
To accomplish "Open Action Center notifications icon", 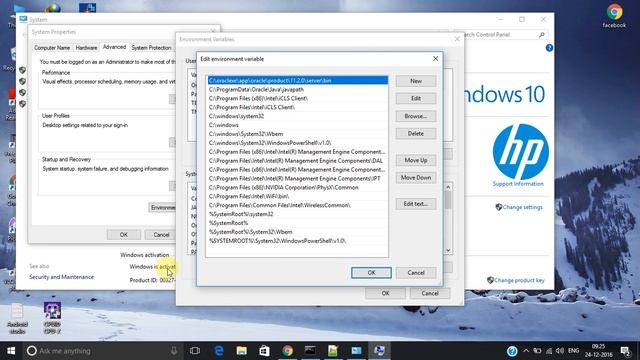I will (625, 351).
